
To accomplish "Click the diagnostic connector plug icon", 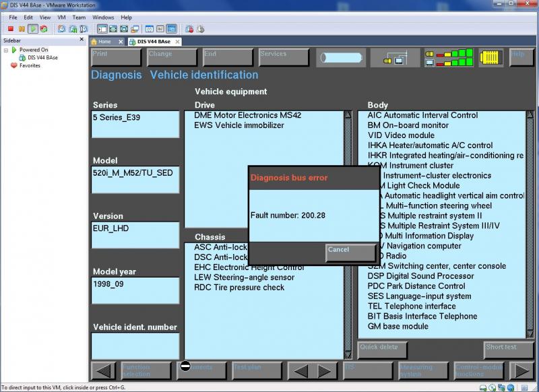I will coord(493,57).
